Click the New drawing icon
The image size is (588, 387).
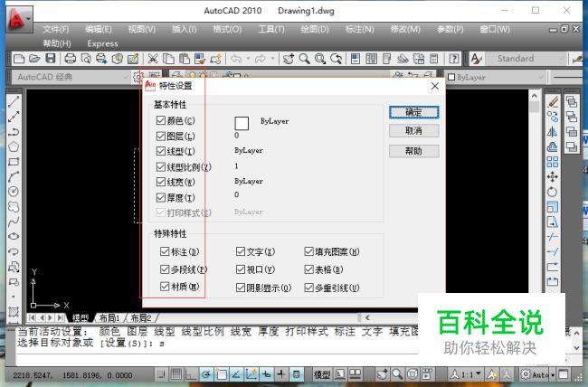click(x=19, y=59)
